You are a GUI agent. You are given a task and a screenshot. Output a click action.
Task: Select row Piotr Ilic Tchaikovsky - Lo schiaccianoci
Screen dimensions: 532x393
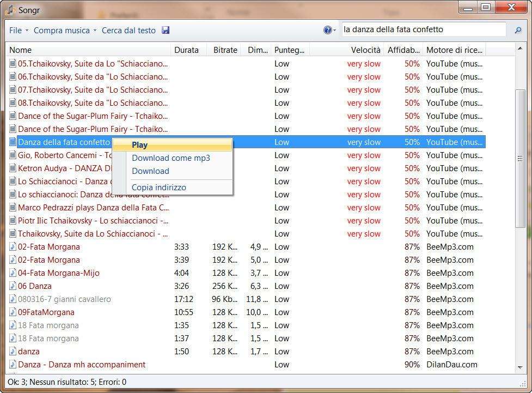(x=246, y=220)
